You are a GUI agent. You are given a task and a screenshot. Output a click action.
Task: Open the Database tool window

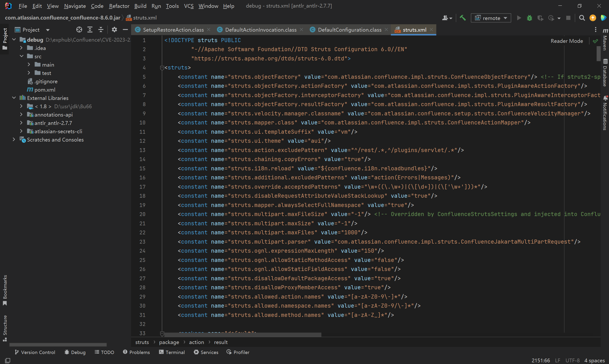(x=605, y=73)
